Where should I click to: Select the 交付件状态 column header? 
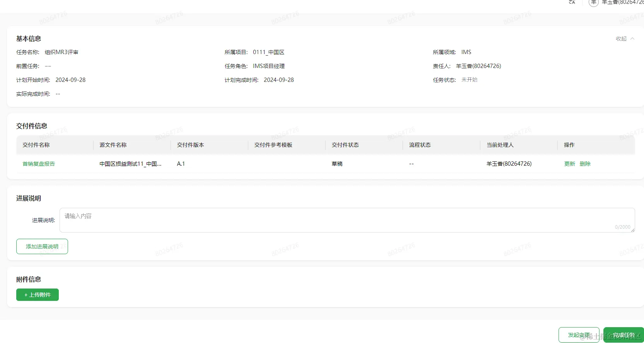(x=345, y=145)
